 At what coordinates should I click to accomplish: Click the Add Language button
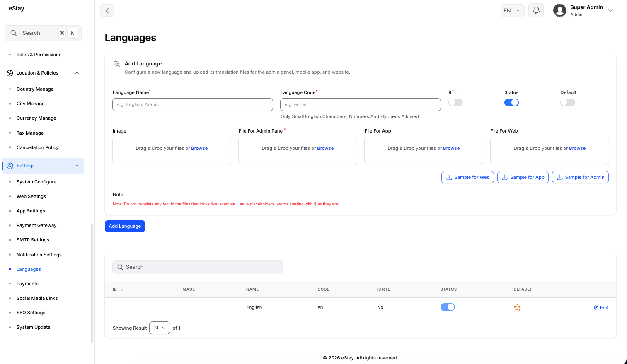[x=125, y=226]
